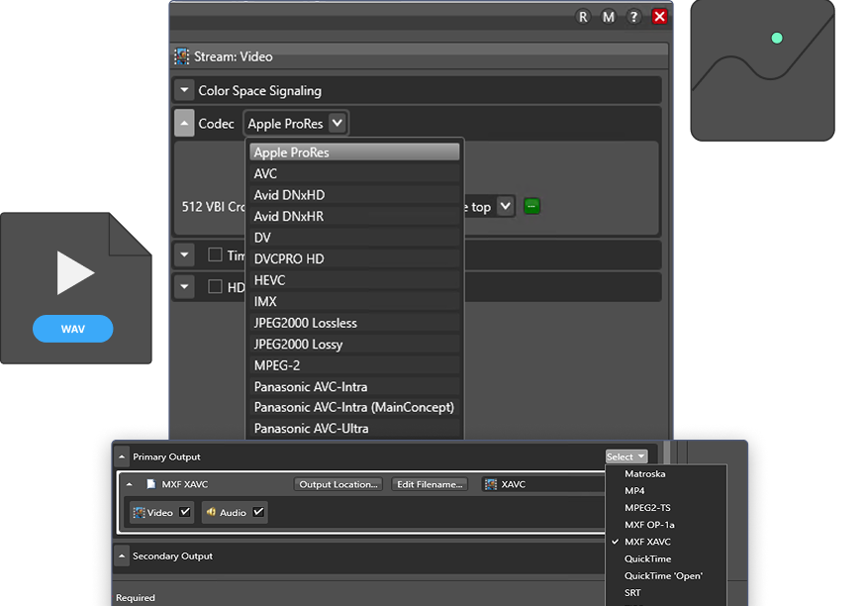
Task: Choose QuickTime 'Open' output format
Action: point(665,575)
